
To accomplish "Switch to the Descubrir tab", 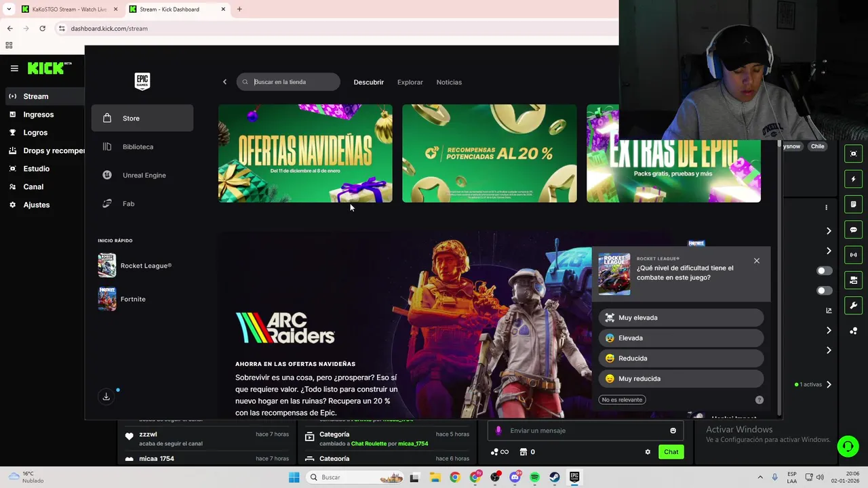I will click(x=368, y=82).
